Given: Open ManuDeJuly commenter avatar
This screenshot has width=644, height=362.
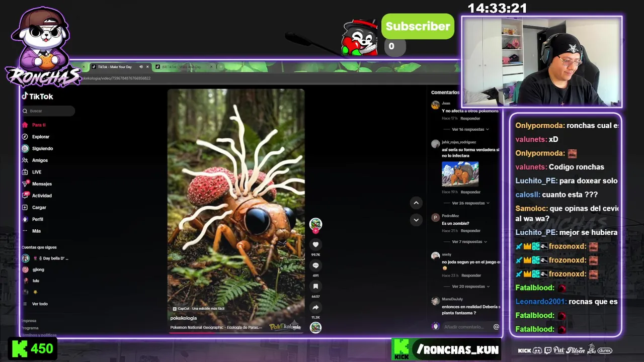Looking at the screenshot, I should coord(435,301).
